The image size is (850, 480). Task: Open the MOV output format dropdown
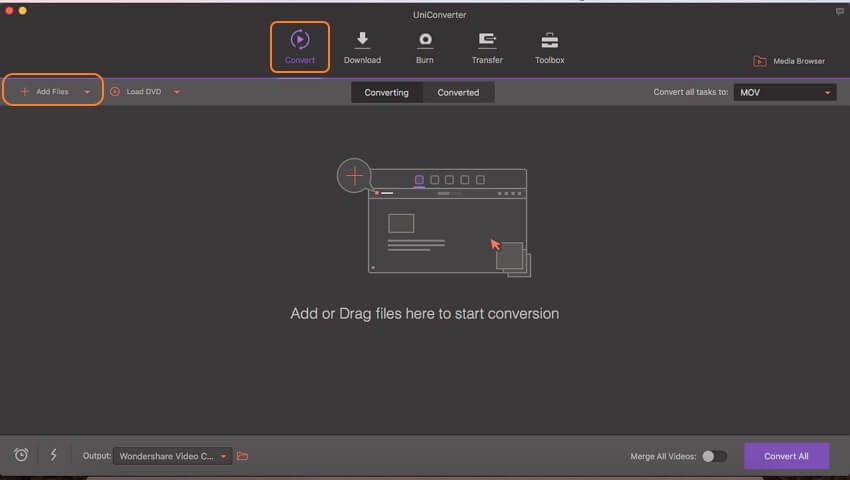tap(784, 92)
